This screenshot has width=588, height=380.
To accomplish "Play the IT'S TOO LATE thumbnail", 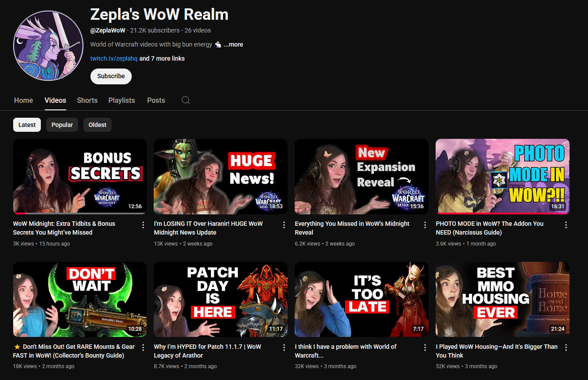I will click(361, 300).
